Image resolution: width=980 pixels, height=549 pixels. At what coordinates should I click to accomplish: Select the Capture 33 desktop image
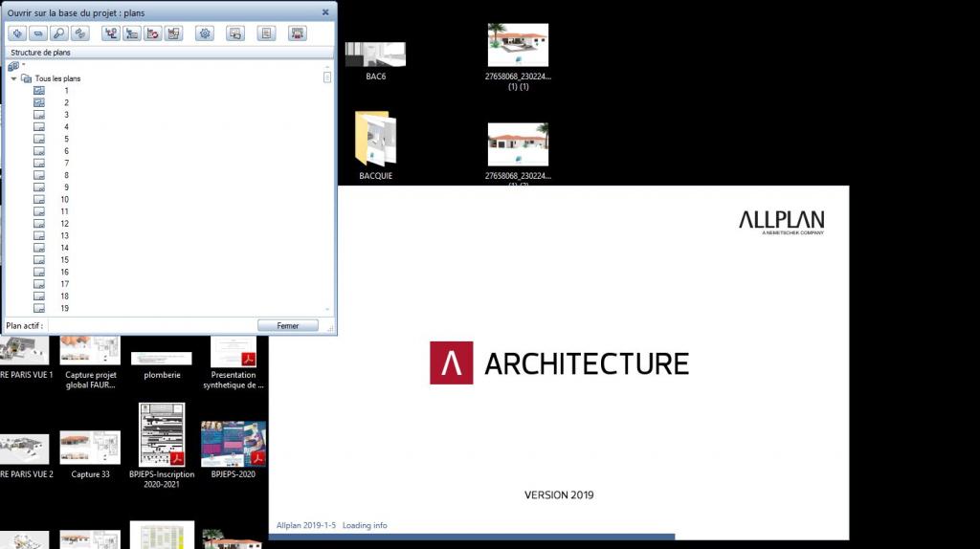point(90,454)
